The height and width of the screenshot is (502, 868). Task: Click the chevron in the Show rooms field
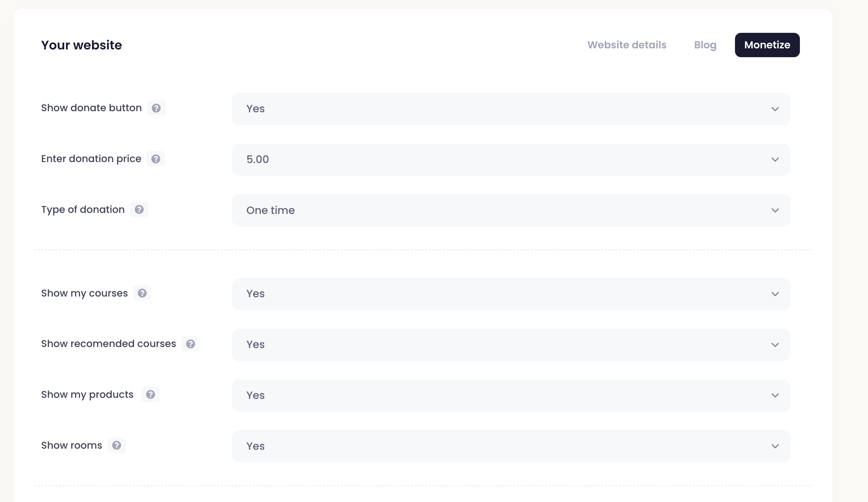point(775,446)
